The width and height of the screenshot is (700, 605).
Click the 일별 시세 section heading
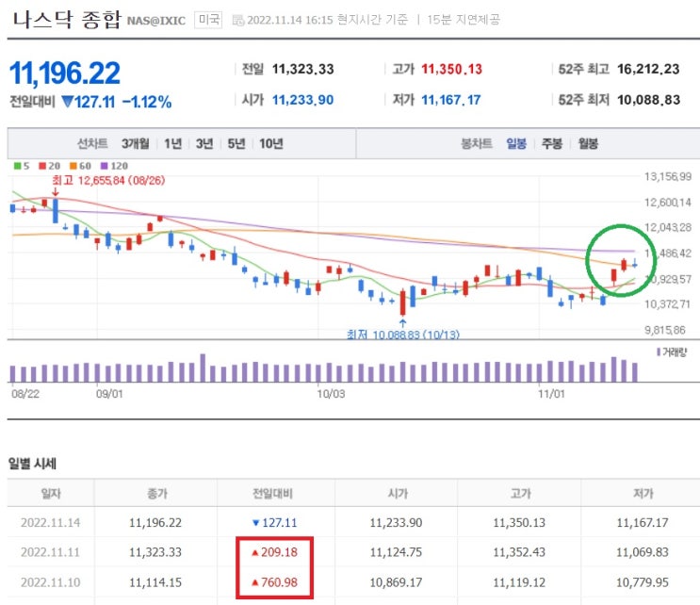pos(32,464)
